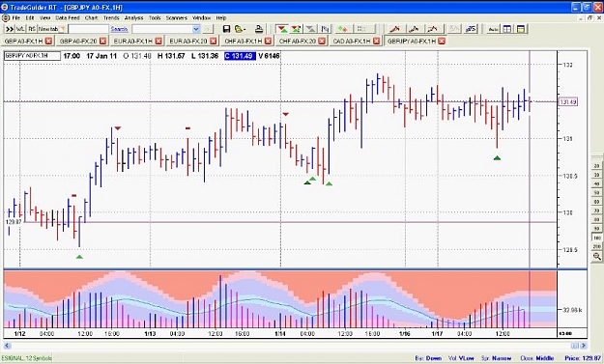Open the RS toolbar button
The width and height of the screenshot is (604, 364).
(32, 29)
